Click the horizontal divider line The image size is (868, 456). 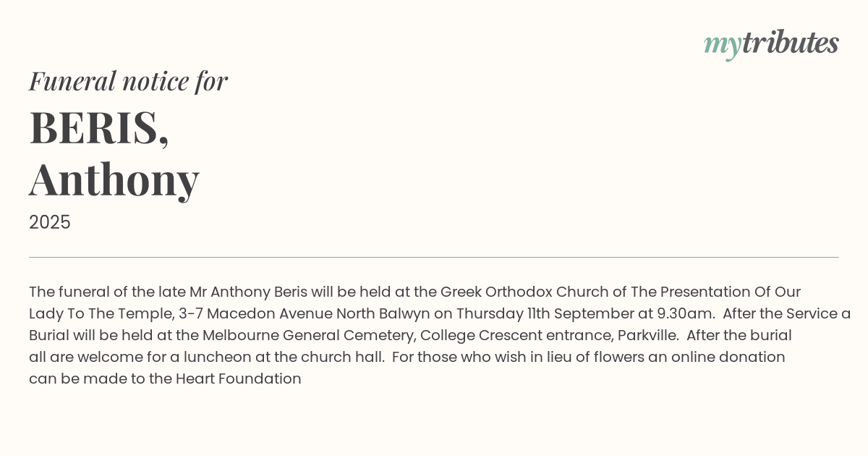[434, 257]
